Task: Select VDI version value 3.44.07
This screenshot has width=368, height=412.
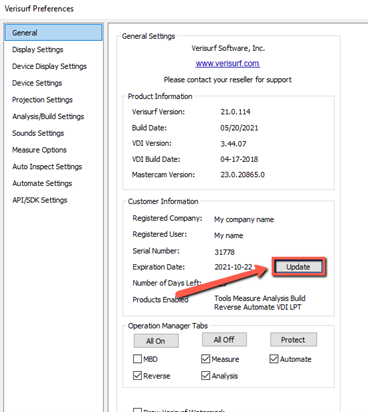Action: tap(233, 144)
